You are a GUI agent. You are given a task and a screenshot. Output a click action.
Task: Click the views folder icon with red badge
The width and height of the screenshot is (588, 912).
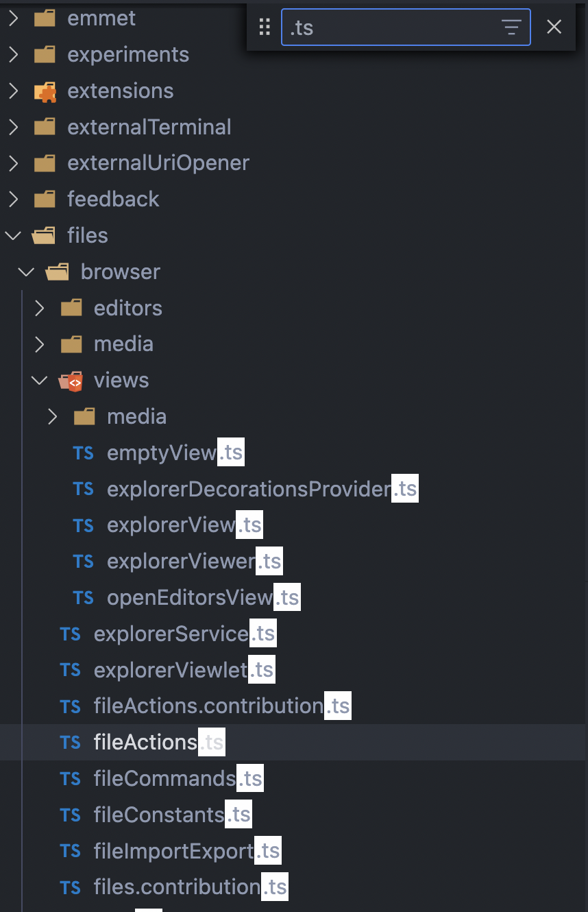click(71, 380)
